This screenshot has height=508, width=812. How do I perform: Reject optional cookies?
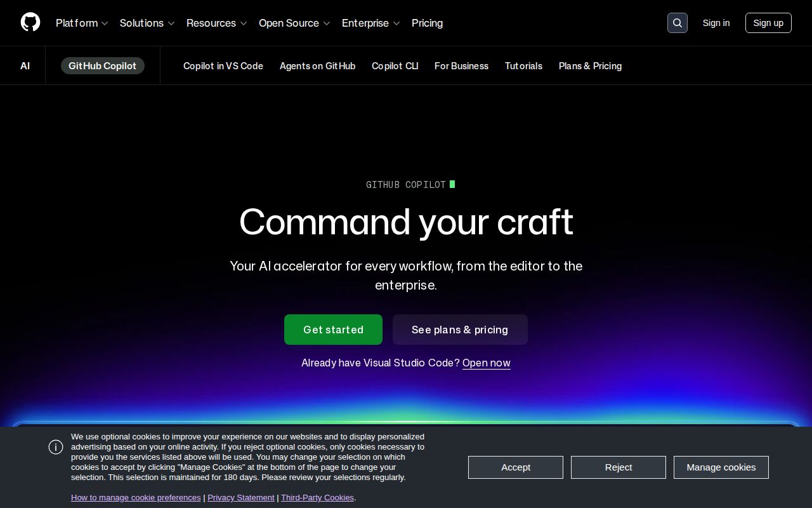click(619, 467)
